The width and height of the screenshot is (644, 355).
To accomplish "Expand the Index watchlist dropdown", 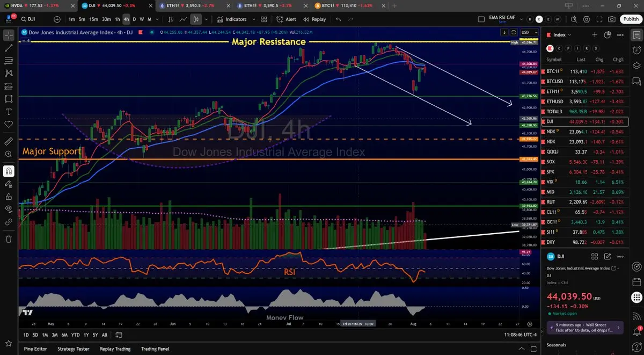I will [x=559, y=35].
